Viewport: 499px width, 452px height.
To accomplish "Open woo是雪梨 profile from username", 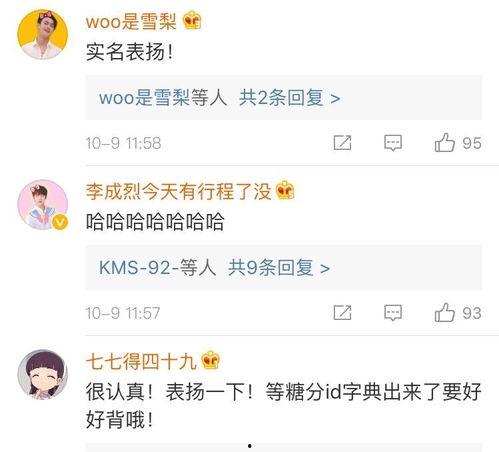I will [x=131, y=22].
